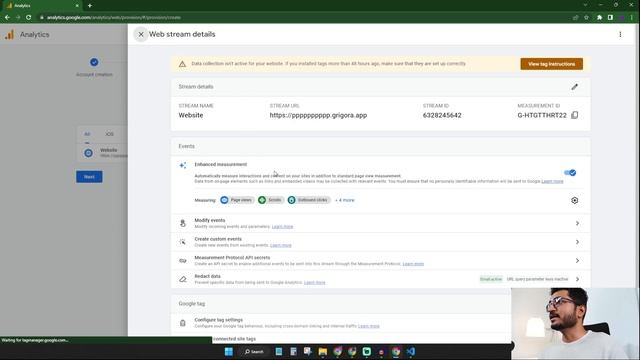Click Learn more link under Redact data
The width and height of the screenshot is (640, 360).
(x=315, y=282)
